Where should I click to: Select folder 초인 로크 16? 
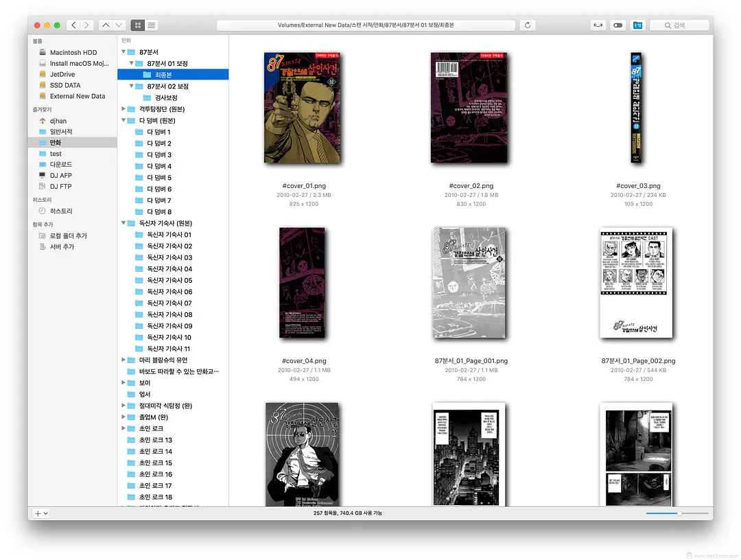tap(173, 474)
